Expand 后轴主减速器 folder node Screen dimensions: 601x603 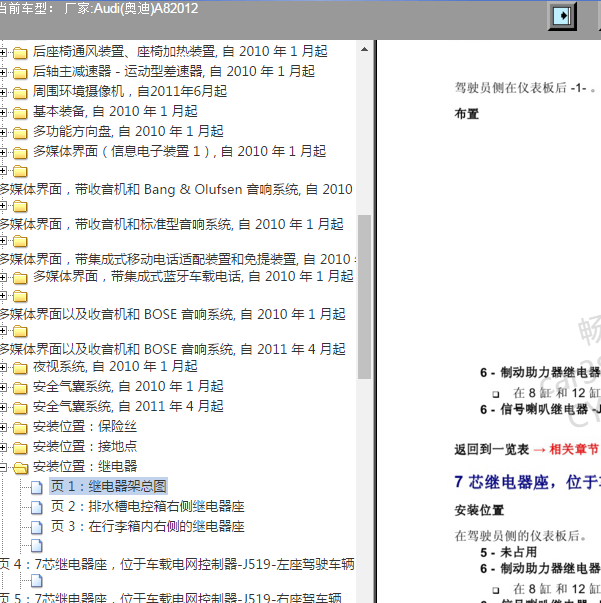pyautogui.click(x=3, y=72)
